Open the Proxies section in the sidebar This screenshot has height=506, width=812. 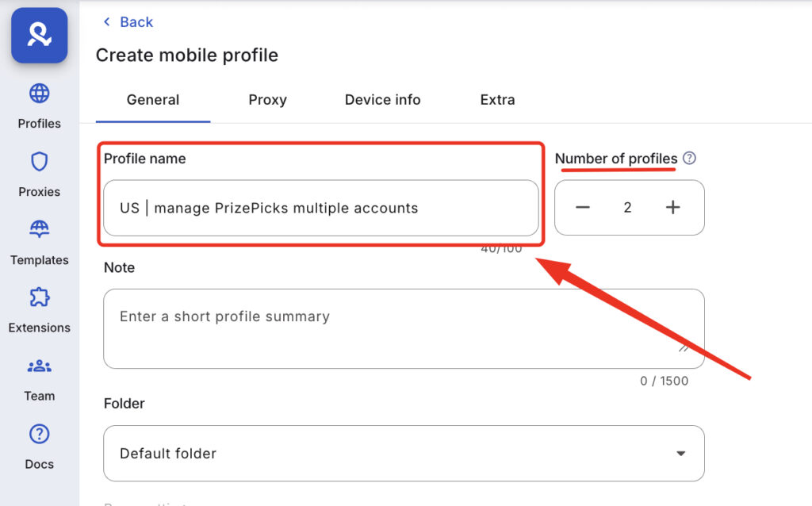click(38, 174)
